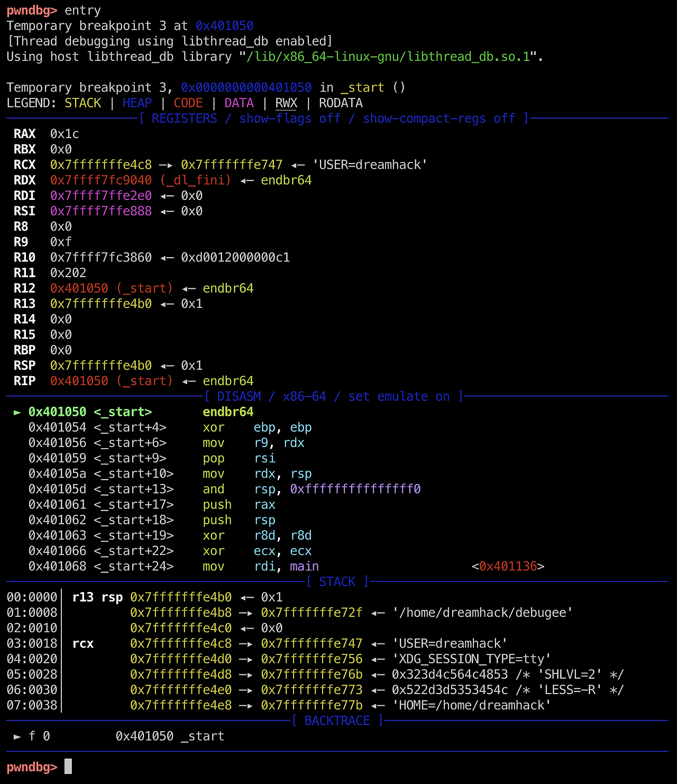The image size is (677, 784).
Task: Click backtrace frame f 0 _start entry
Action: (x=119, y=736)
